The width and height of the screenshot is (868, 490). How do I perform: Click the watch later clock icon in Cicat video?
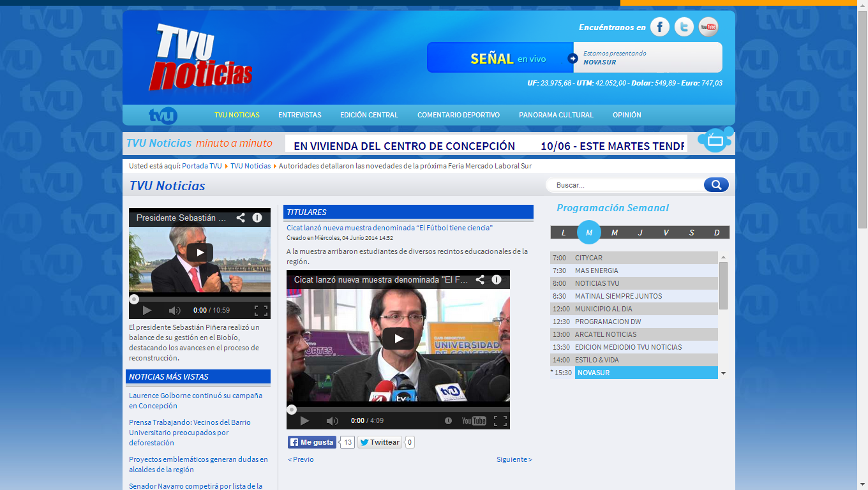click(x=448, y=421)
